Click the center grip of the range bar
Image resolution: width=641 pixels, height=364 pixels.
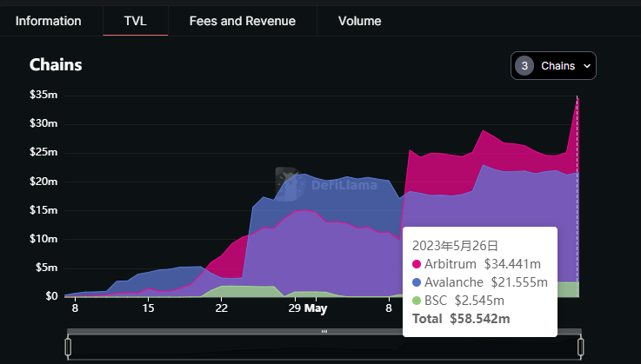324,332
